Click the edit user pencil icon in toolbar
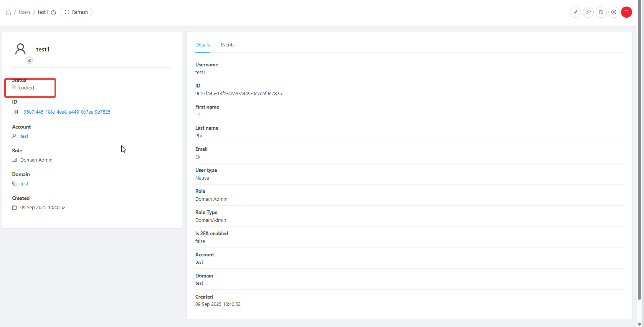The width and height of the screenshot is (644, 327). click(575, 12)
